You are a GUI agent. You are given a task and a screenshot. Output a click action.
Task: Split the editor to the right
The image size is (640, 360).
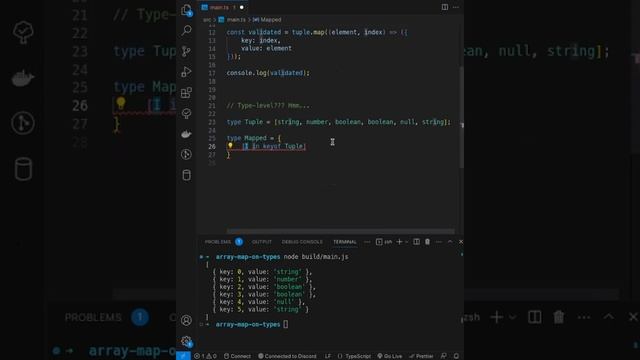(444, 7)
